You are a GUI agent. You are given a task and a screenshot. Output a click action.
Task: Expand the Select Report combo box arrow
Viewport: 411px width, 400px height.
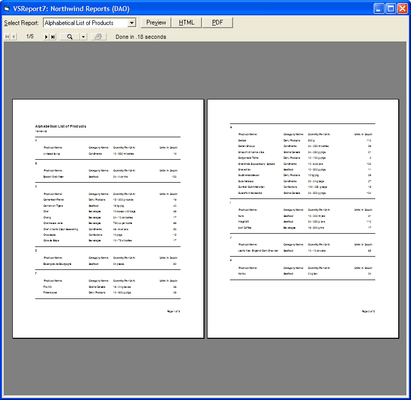click(x=132, y=23)
